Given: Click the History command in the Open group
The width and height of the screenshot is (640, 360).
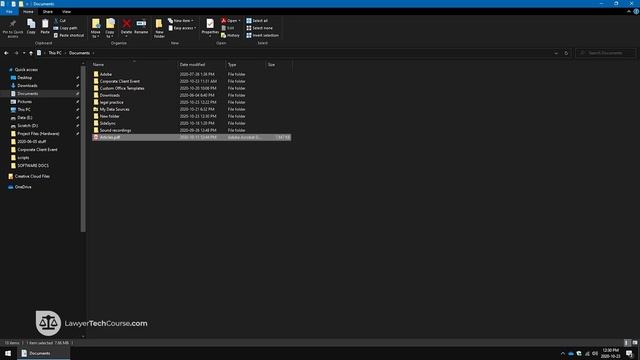Looking at the screenshot, I should pos(230,36).
